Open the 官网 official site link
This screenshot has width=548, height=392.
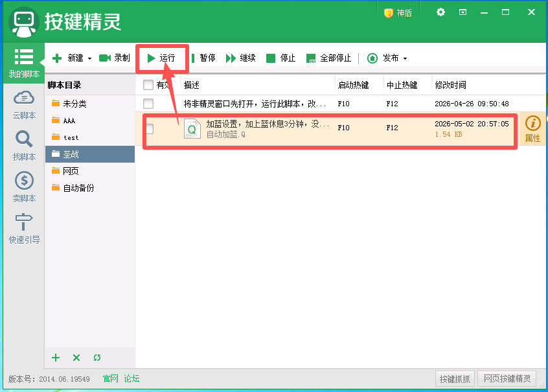[110, 378]
